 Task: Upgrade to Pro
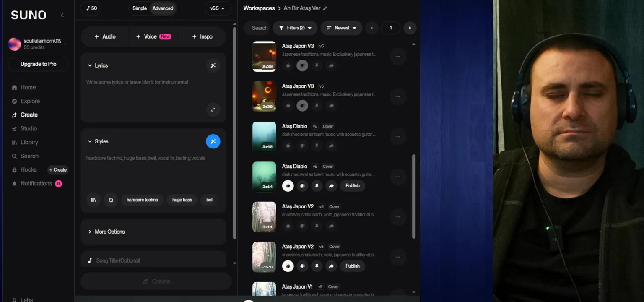[x=38, y=64]
